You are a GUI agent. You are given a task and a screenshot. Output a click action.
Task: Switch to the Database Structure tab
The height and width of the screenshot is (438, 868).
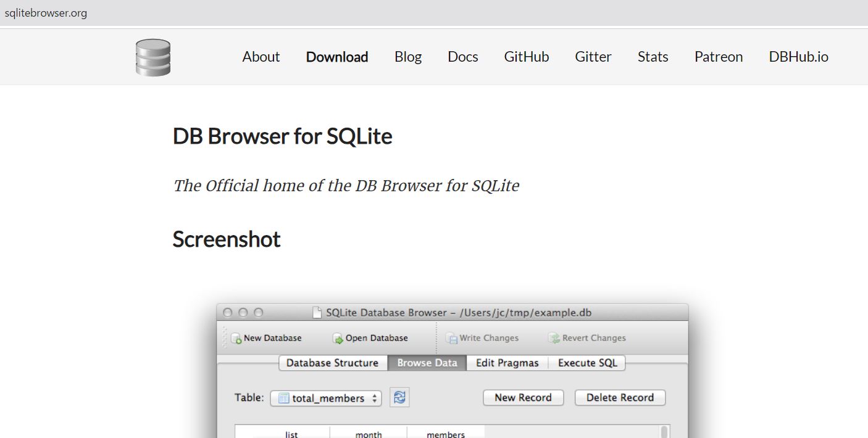click(x=332, y=363)
